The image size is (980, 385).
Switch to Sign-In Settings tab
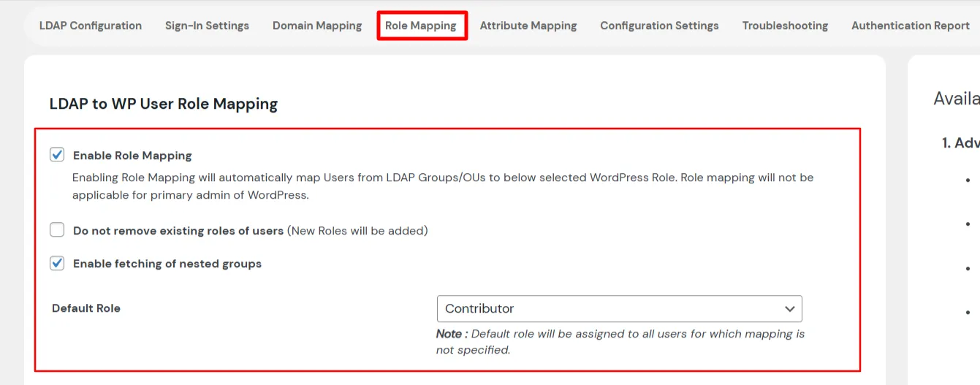[207, 26]
